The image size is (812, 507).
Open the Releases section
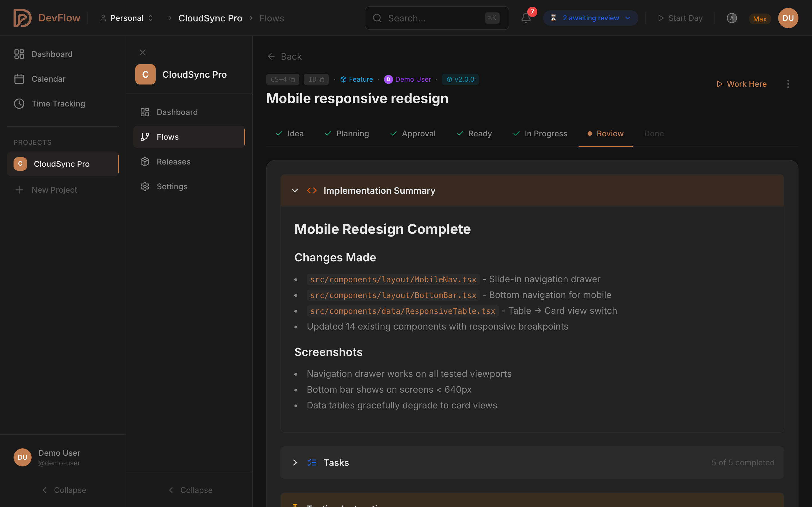pos(173,162)
